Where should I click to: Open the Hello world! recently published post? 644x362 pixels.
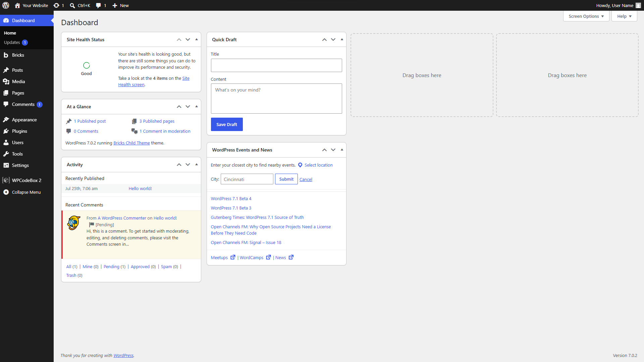[x=140, y=189]
